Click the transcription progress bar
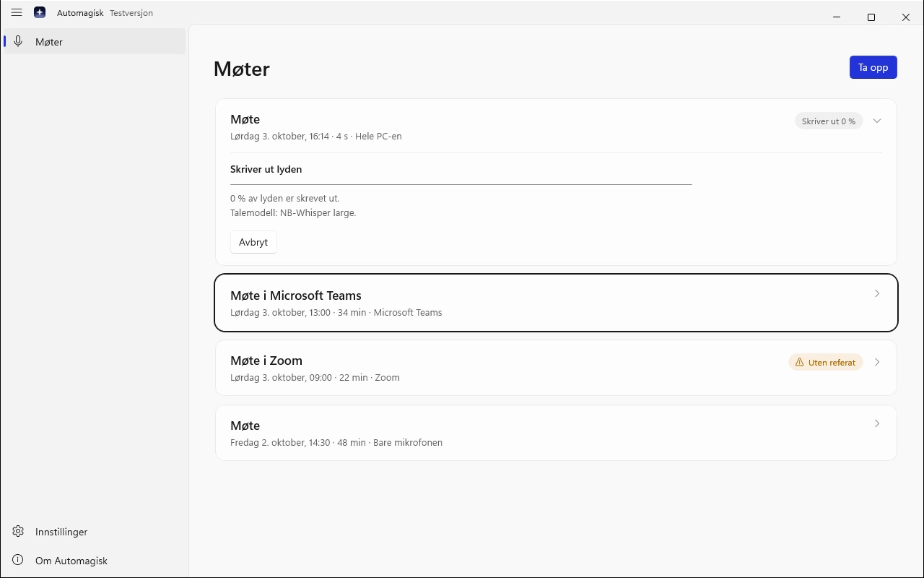Screen dimensions: 924x578 (461, 184)
